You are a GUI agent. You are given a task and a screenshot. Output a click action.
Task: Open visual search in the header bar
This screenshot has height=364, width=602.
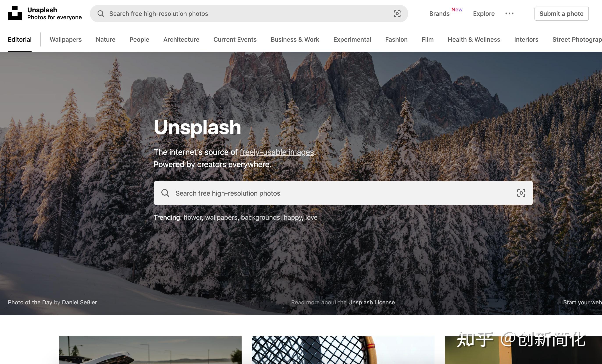397,14
